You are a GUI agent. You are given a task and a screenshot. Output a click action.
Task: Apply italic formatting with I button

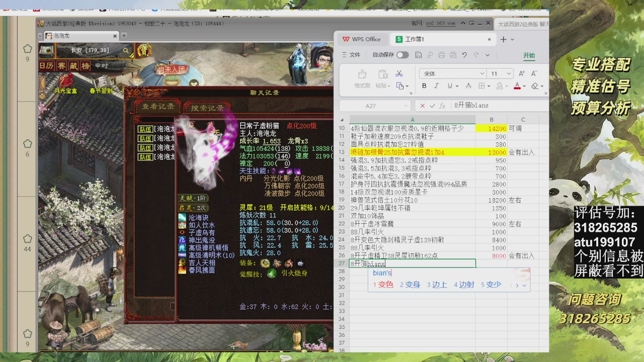[436, 86]
